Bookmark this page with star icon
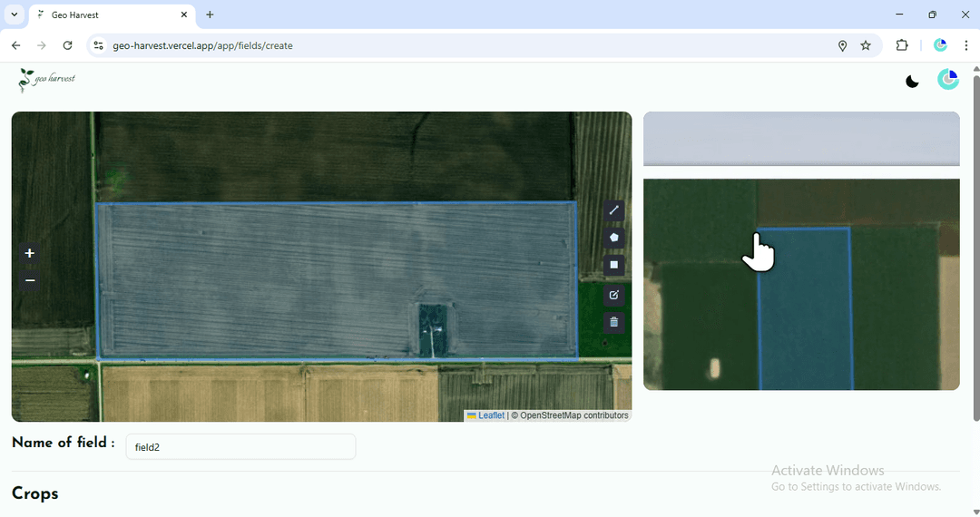Viewport: 980px width, 517px height. 866,45
